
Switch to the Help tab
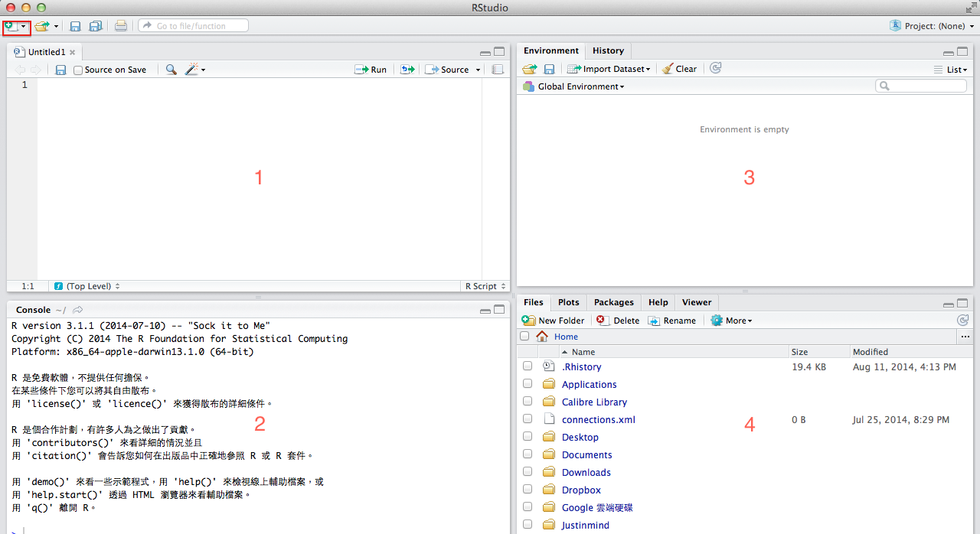tap(658, 302)
